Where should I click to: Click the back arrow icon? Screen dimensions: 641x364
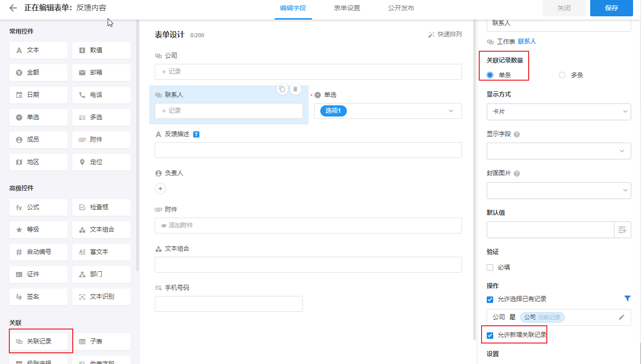[13, 8]
